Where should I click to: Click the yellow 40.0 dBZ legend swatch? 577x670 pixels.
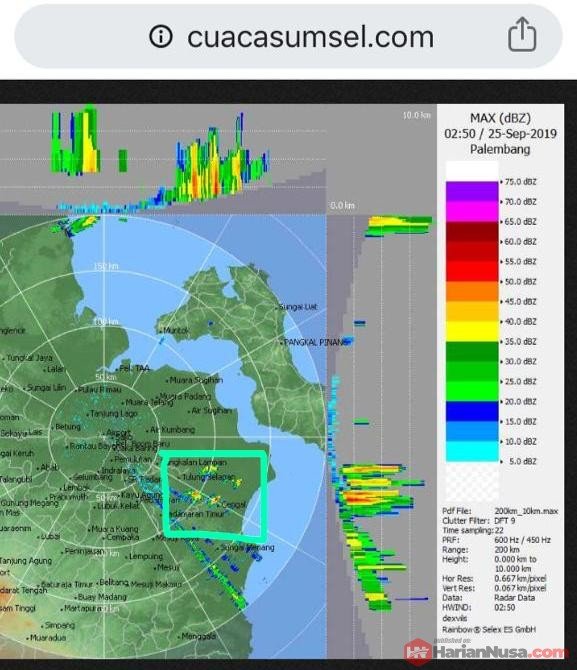(x=472, y=331)
